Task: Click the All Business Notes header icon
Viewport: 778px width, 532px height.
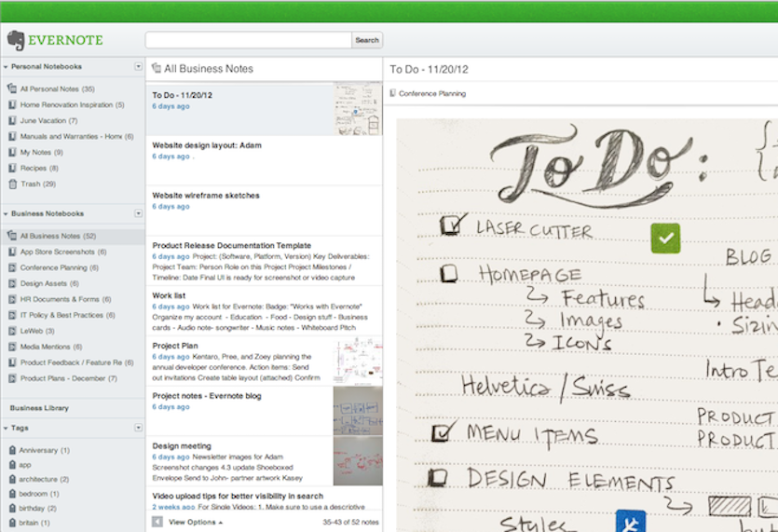Action: click(157, 68)
